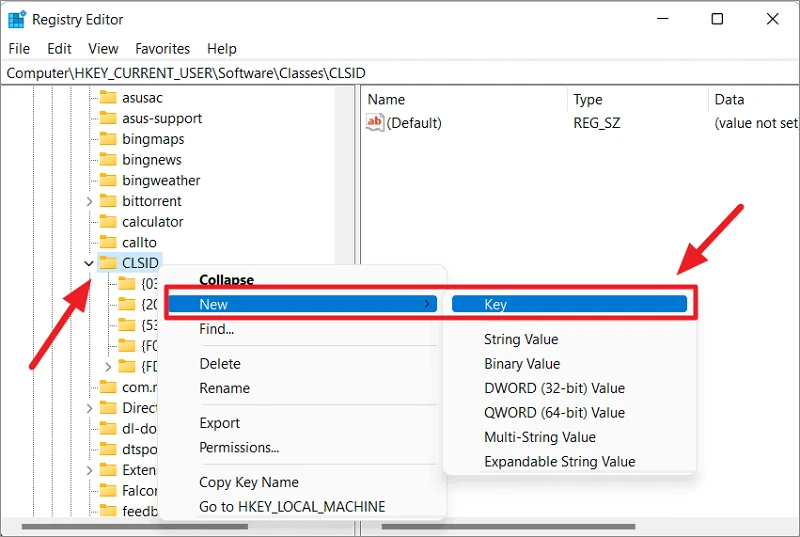Click the registry path address bar
Screen dimensions: 800x537
(400, 73)
